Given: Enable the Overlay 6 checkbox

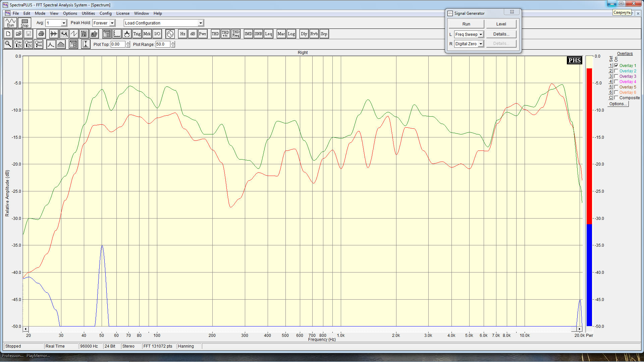Looking at the screenshot, I should [616, 93].
